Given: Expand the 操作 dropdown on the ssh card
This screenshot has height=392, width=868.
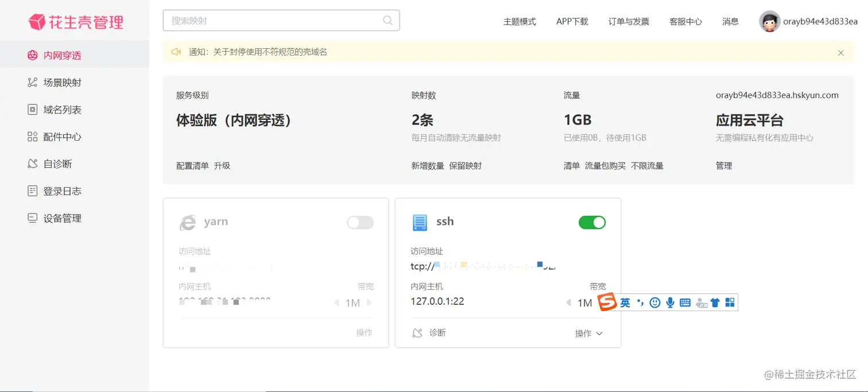Looking at the screenshot, I should pos(588,333).
